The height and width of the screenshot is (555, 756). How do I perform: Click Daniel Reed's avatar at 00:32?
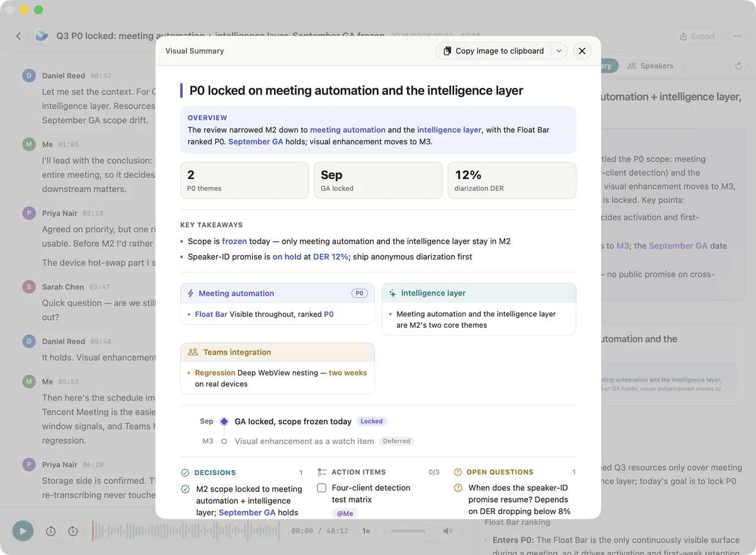[28, 76]
